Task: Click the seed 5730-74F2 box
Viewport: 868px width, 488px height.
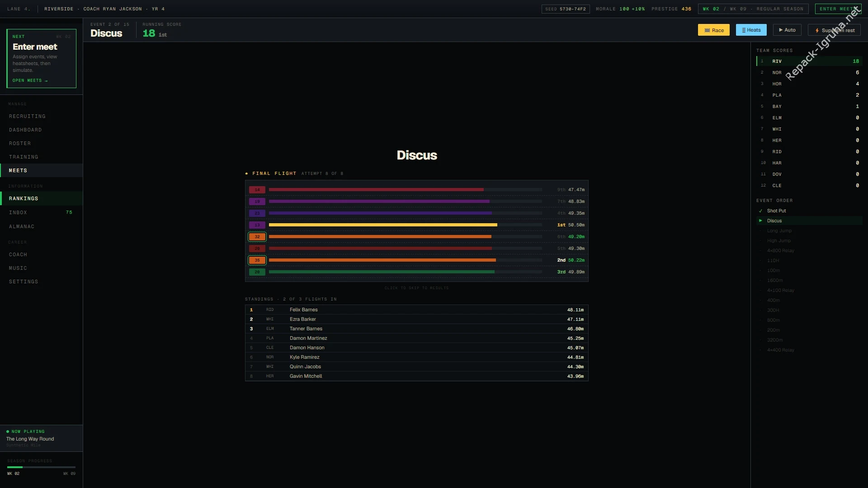Action: click(x=566, y=9)
